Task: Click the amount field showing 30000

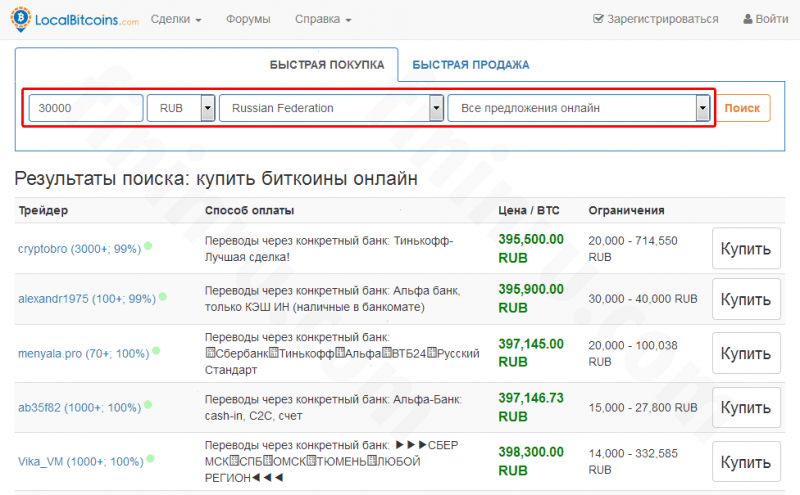Action: click(86, 108)
